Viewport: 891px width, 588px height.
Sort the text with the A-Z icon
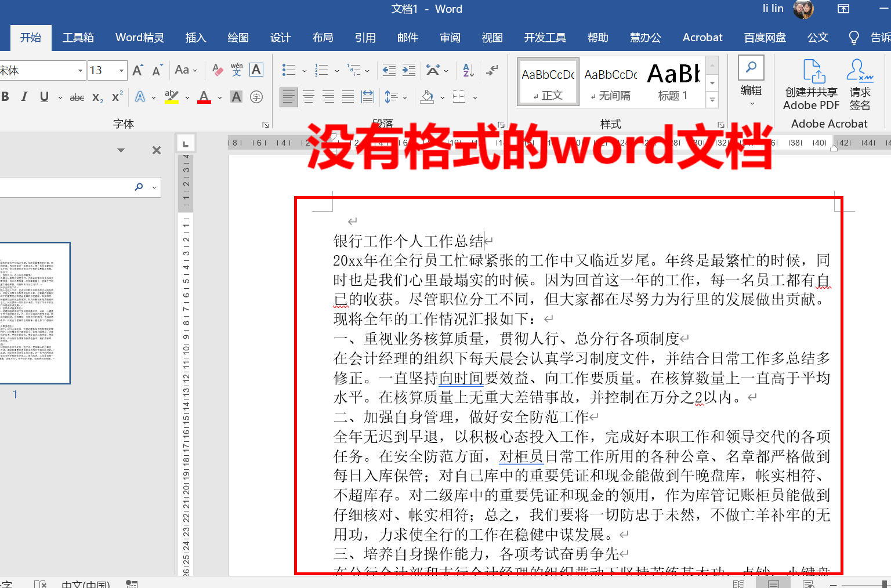469,70
